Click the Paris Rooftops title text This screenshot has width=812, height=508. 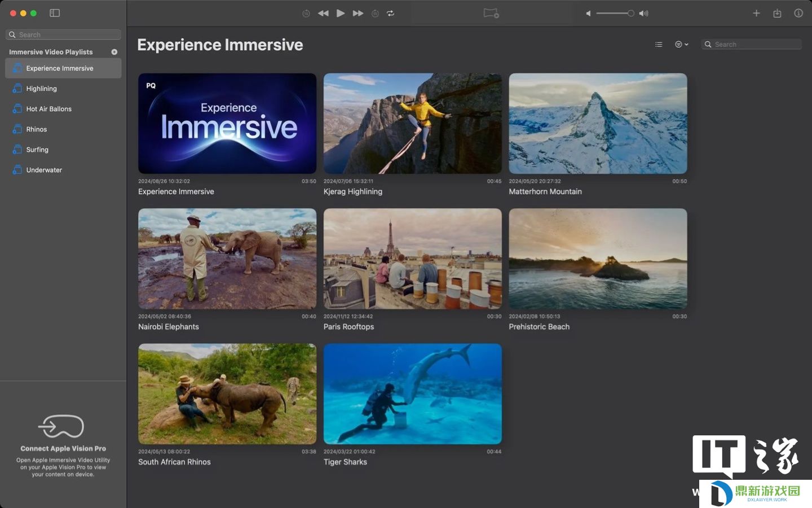coord(348,327)
